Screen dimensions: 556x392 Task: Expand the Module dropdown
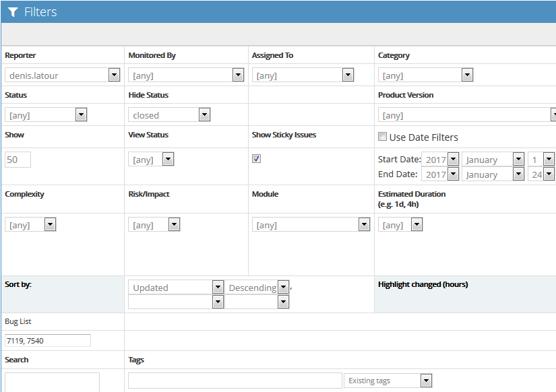coord(311,225)
